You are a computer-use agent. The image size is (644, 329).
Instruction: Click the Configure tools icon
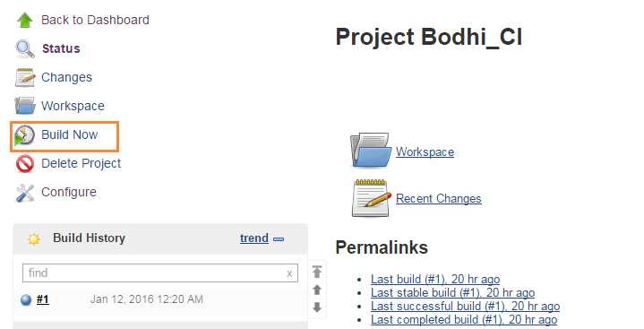25,193
